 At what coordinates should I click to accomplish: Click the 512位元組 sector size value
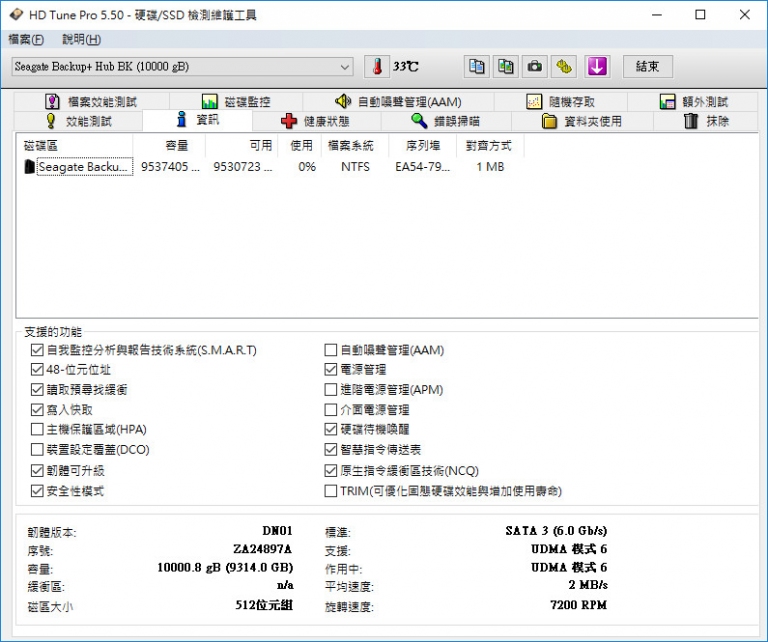(264, 605)
